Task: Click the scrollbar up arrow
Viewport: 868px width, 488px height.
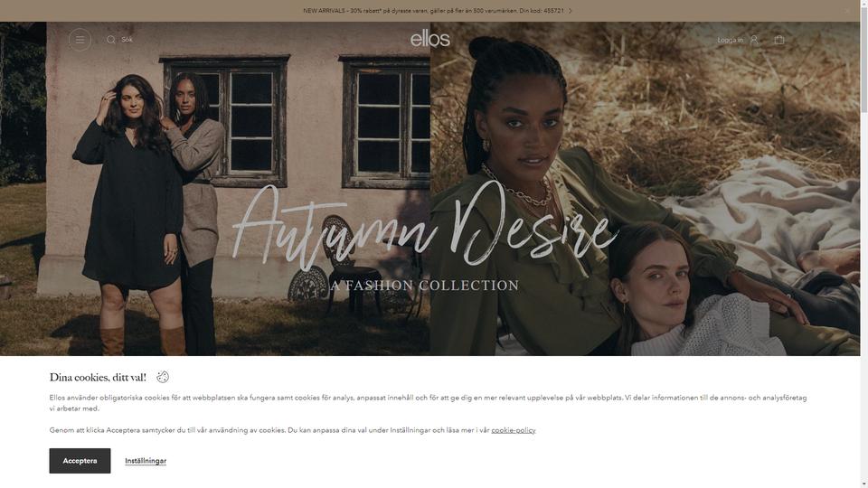Action: [x=864, y=4]
